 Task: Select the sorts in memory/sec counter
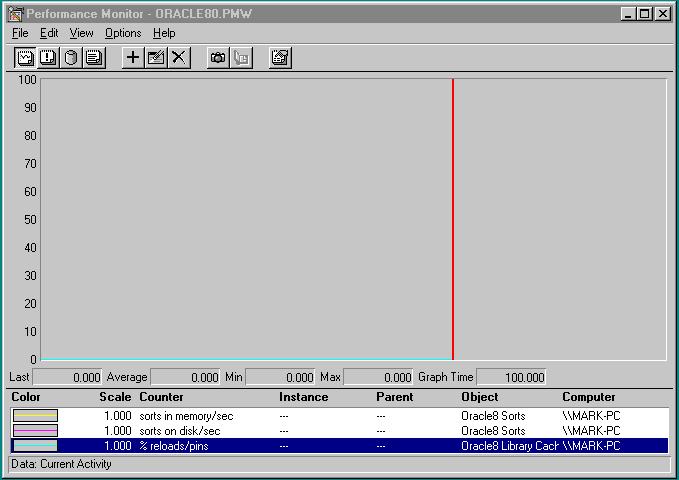tap(186, 416)
